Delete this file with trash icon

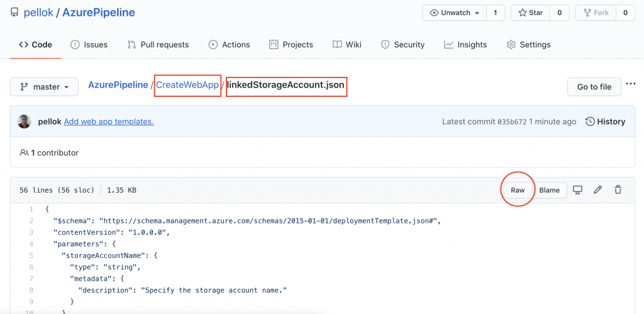tap(618, 190)
